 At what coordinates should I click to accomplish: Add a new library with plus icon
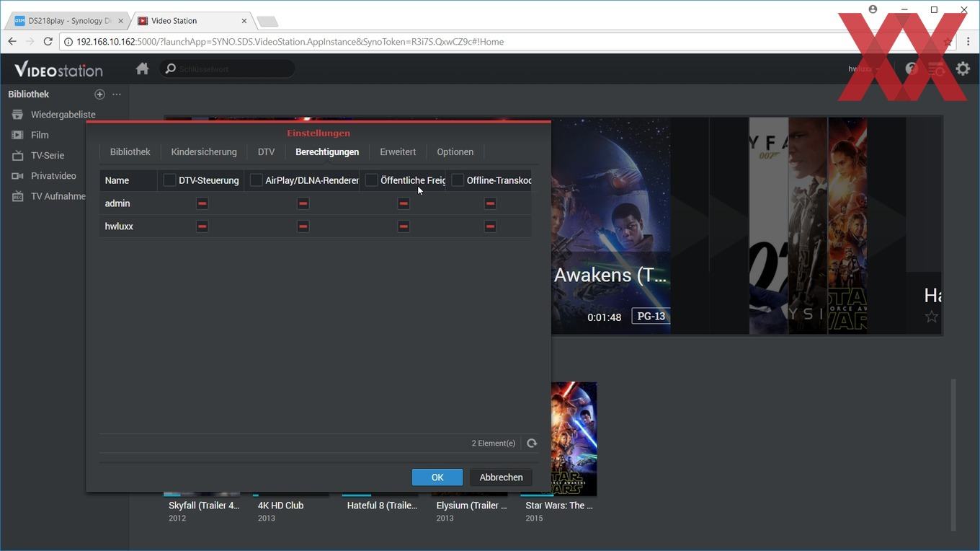[x=99, y=94]
